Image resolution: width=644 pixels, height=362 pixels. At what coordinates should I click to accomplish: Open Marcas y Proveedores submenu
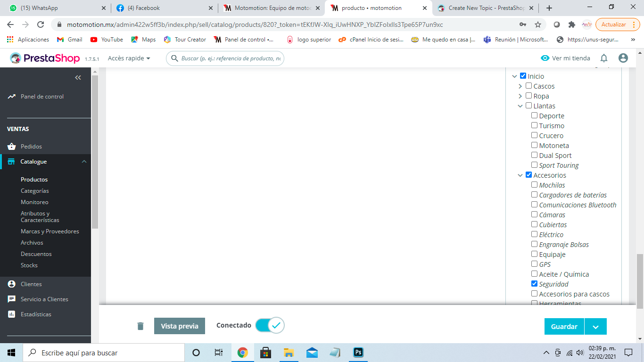pos(50,231)
